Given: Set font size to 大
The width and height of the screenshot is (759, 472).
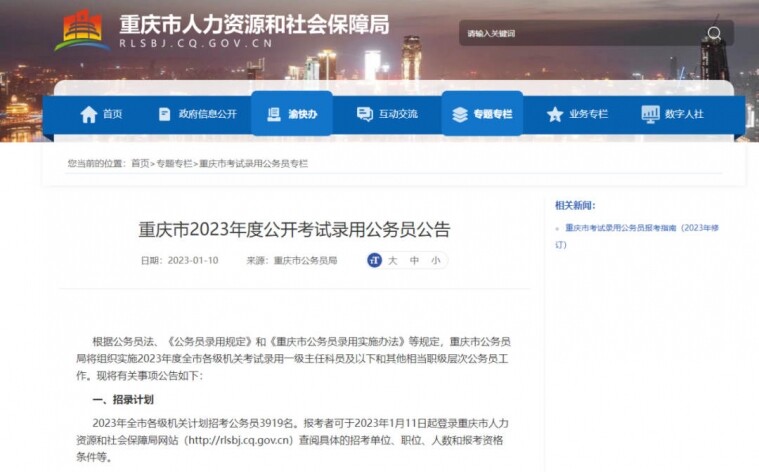Looking at the screenshot, I should coord(393,260).
